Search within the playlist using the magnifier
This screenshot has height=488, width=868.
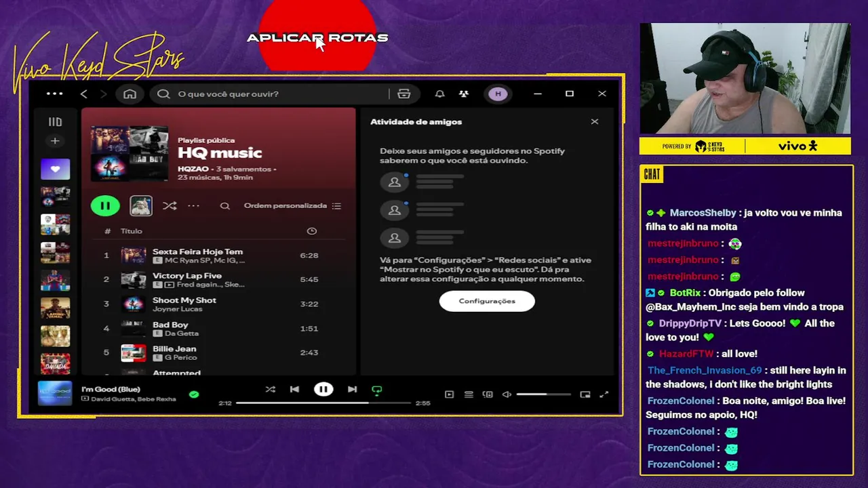pos(225,206)
